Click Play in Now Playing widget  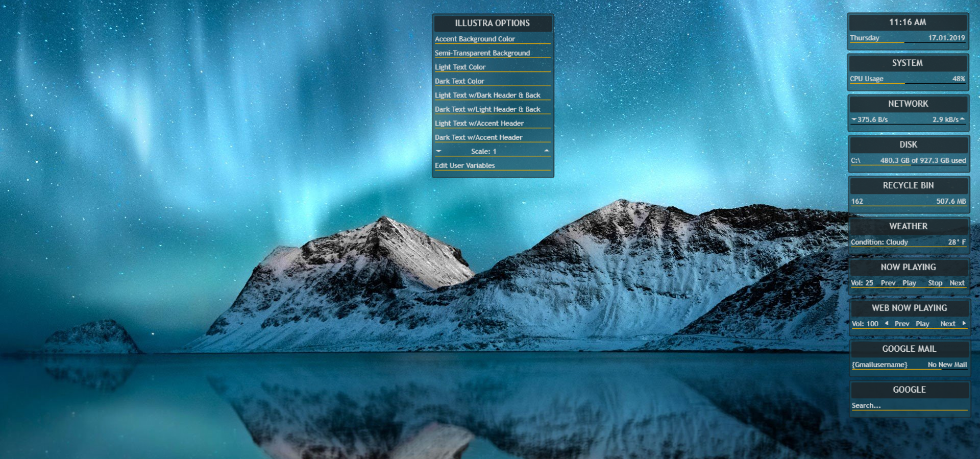point(909,283)
